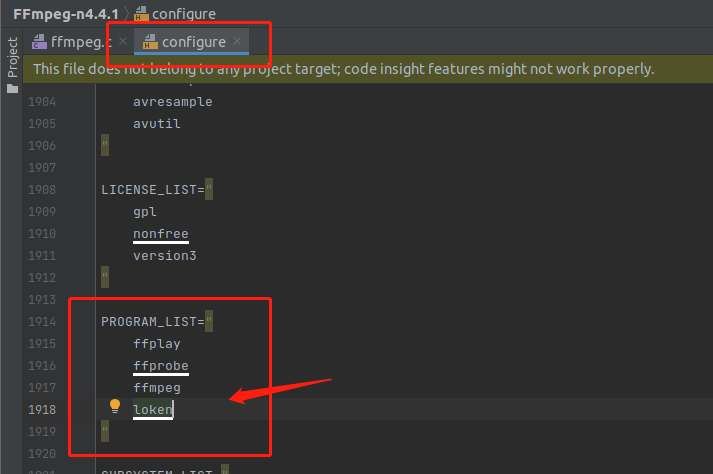Place cursor on the word loken
Image resolution: width=713 pixels, height=474 pixels.
coord(153,409)
